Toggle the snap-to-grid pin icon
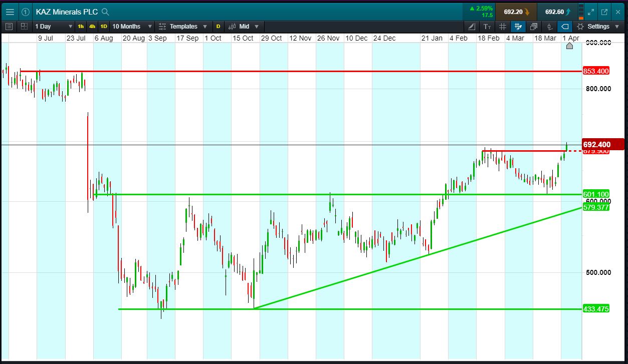The height and width of the screenshot is (364, 628). tap(518, 27)
